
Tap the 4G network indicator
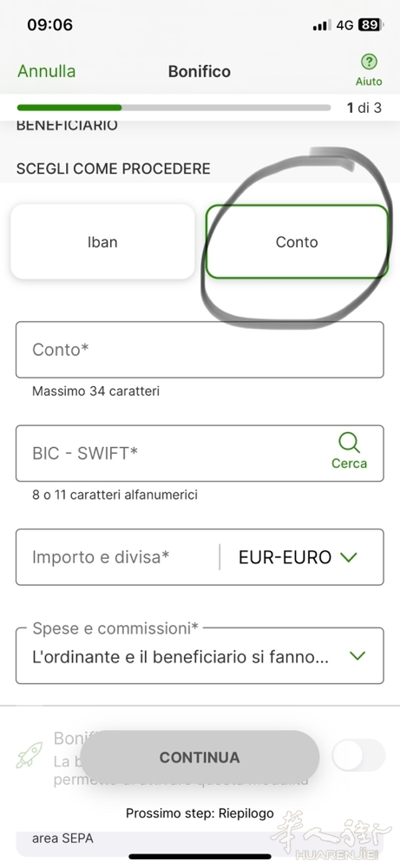[344, 25]
